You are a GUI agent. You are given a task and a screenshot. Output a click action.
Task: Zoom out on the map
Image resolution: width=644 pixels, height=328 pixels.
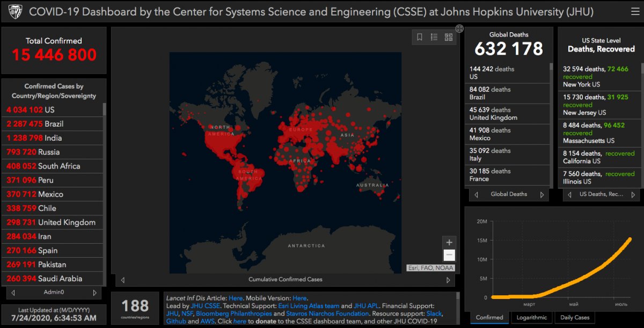click(x=450, y=256)
